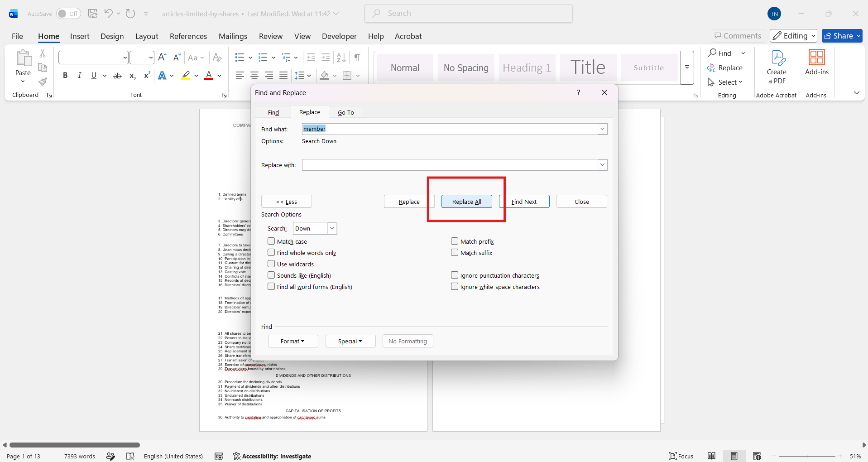Enable Match case option
Screen dimensions: 868x462
(271, 241)
